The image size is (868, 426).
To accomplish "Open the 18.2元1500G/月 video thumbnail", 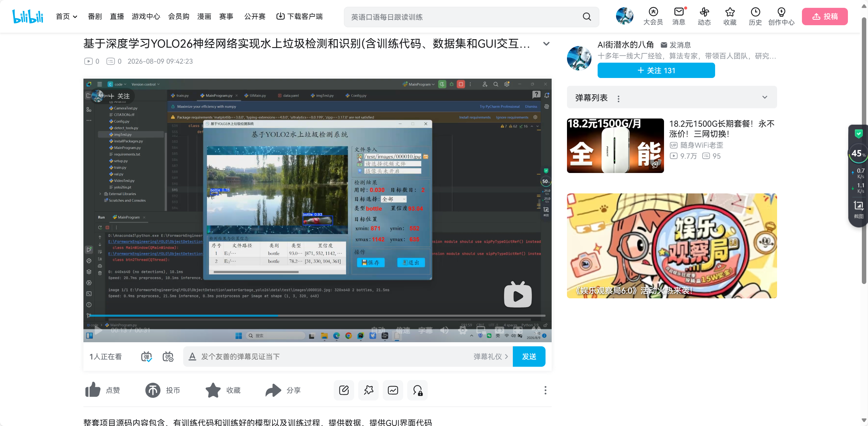I will [x=615, y=146].
